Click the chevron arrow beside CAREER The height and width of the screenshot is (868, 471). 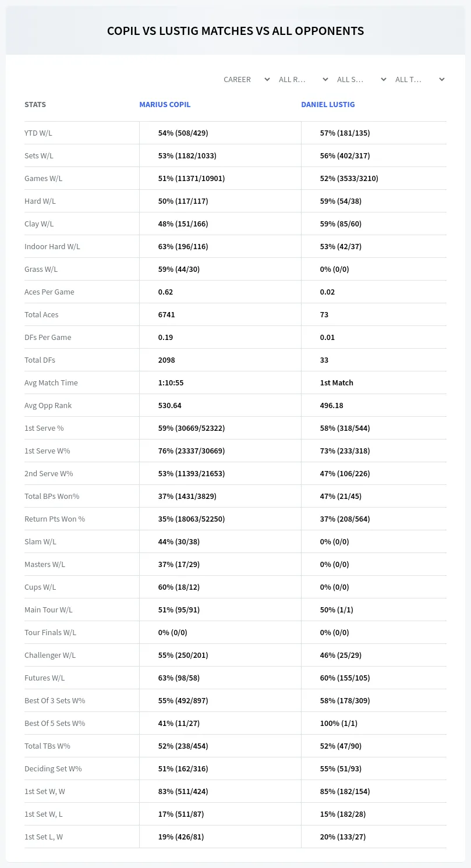click(267, 79)
